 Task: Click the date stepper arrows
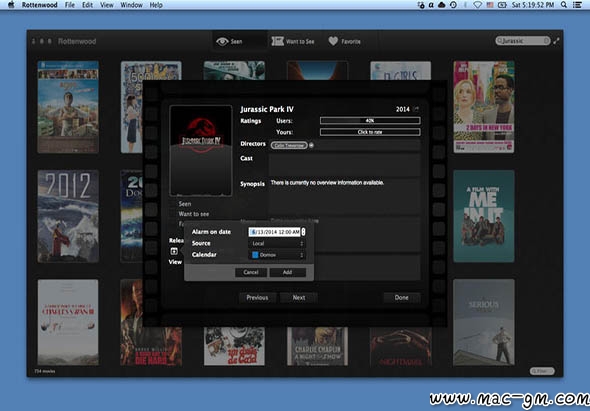tap(303, 232)
